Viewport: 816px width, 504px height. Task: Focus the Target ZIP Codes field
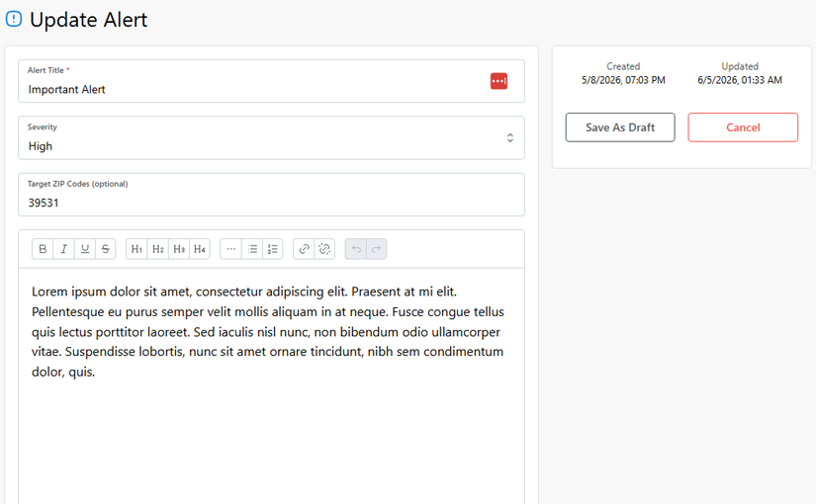[x=271, y=195]
